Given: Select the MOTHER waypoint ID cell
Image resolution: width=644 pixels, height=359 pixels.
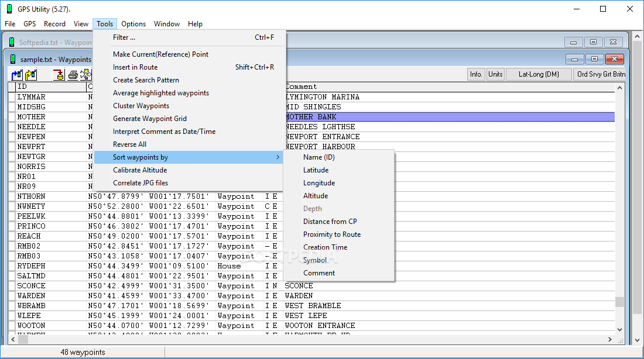Looking at the screenshot, I should pos(51,117).
